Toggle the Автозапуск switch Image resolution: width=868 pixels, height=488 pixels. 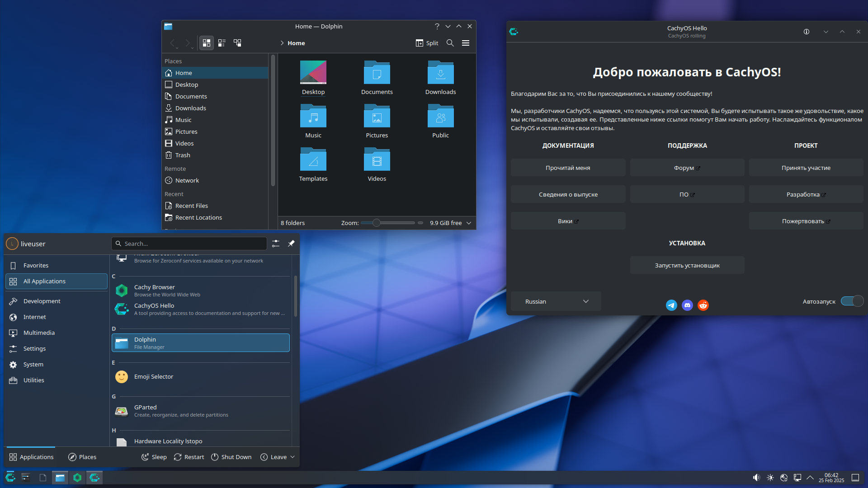pyautogui.click(x=852, y=301)
